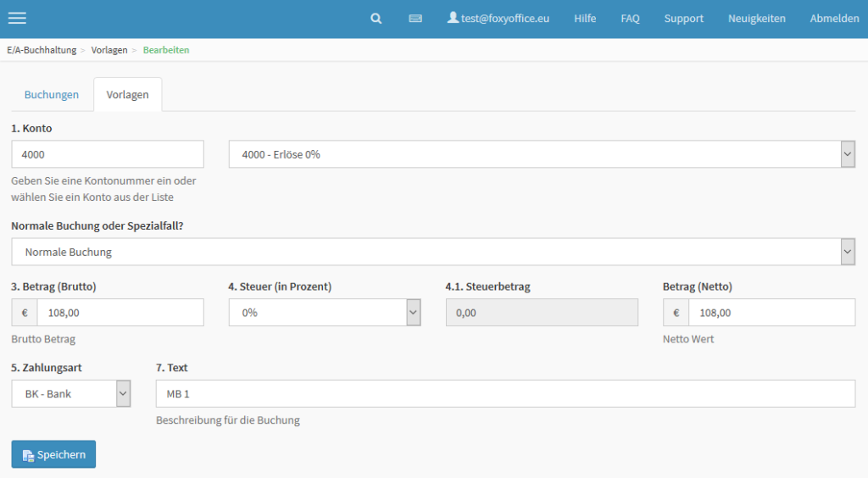The width and height of the screenshot is (868, 478).
Task: Click the keyboard shortcuts icon
Action: point(415,19)
